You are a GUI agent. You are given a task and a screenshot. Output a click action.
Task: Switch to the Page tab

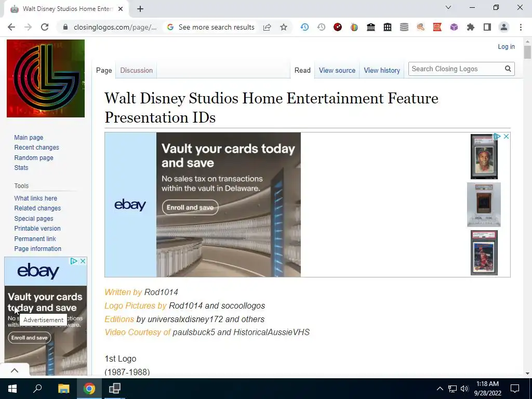point(104,71)
